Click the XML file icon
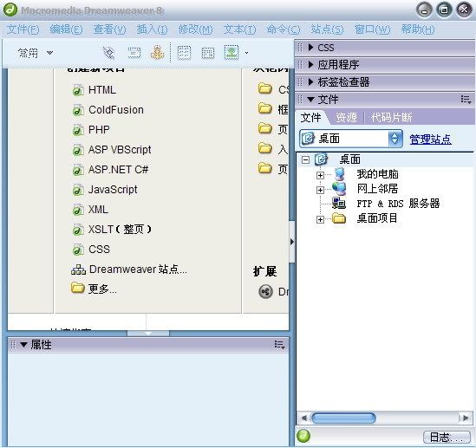476x448 pixels. coord(78,210)
